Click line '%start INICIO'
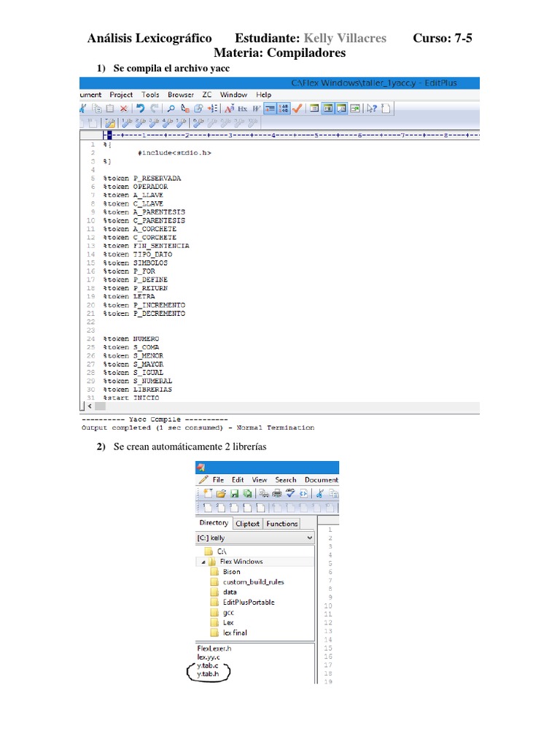The width and height of the screenshot is (560, 747). [131, 398]
